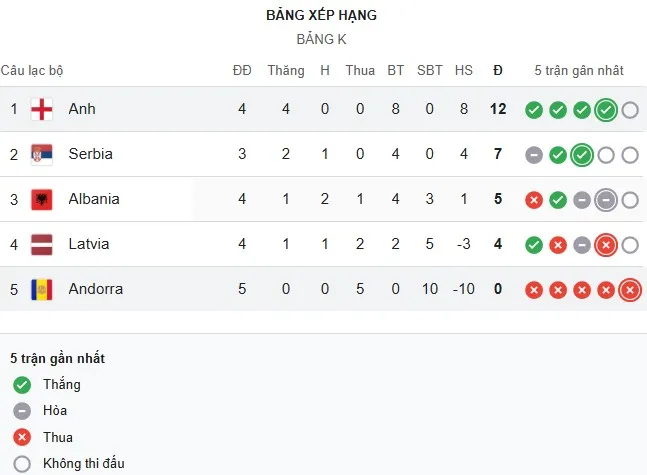This screenshot has width=647, height=475.
Task: Click the Andorra flag icon
Action: pyautogui.click(x=42, y=289)
